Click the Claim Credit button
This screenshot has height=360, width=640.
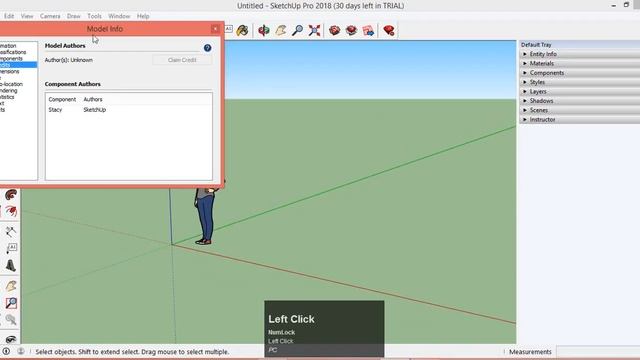pyautogui.click(x=182, y=60)
